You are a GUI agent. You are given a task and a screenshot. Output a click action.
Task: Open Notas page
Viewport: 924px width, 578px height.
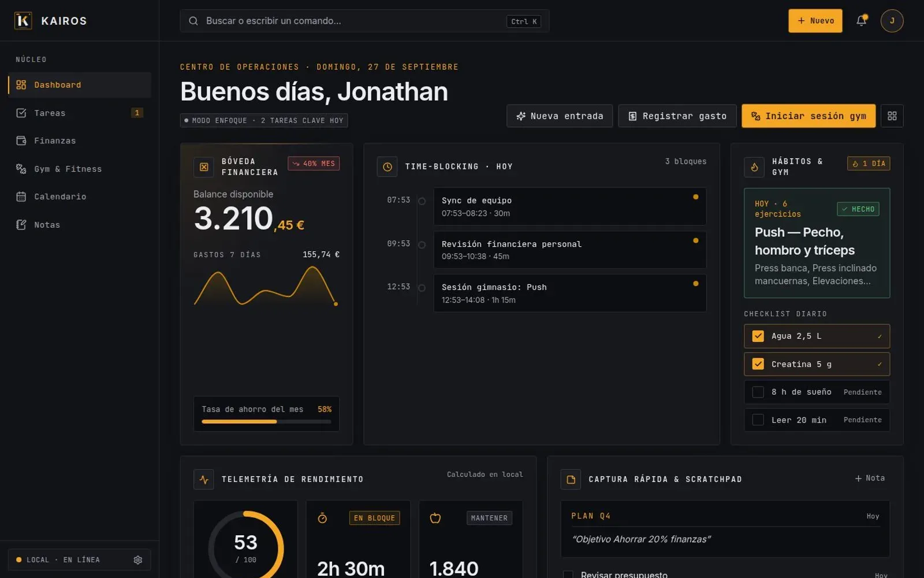(x=80, y=225)
